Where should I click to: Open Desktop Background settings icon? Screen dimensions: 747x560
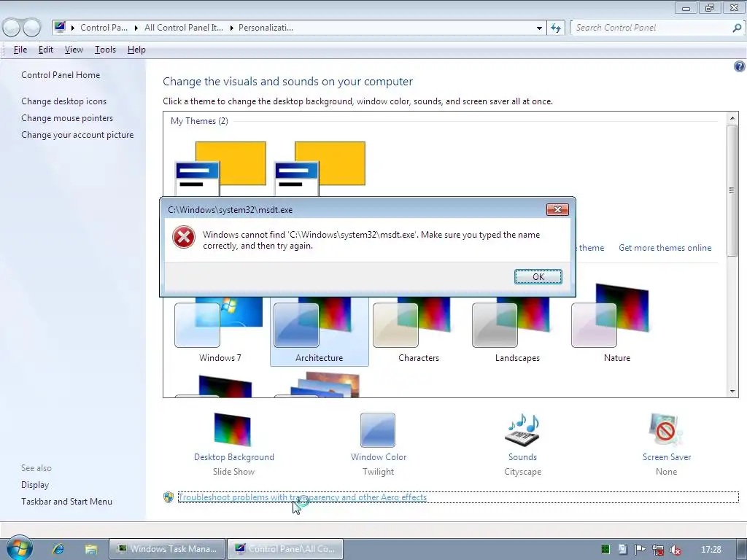(233, 429)
